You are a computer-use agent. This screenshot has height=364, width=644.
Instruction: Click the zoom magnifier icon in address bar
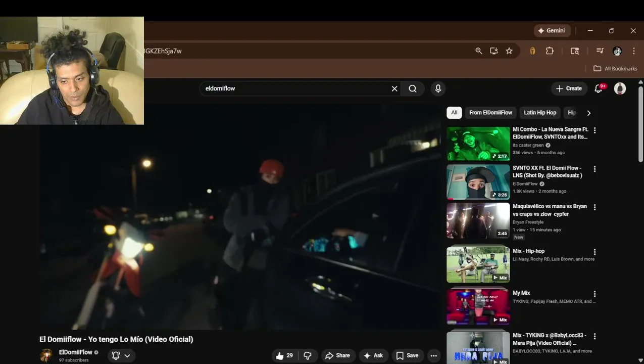pos(479,51)
